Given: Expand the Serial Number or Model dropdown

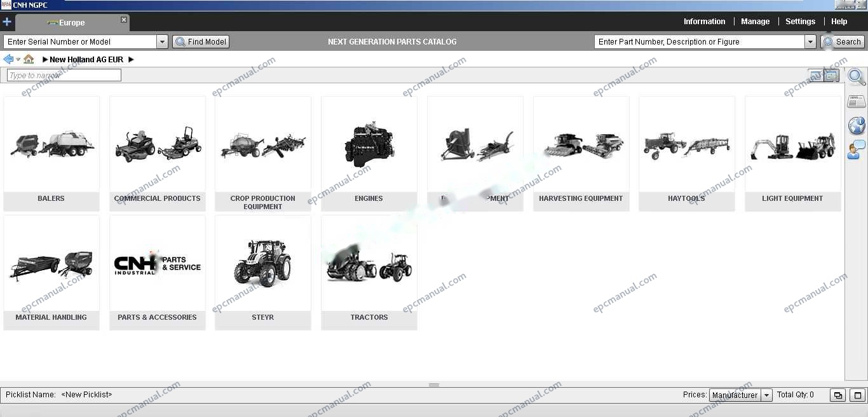Looking at the screenshot, I should click(162, 42).
